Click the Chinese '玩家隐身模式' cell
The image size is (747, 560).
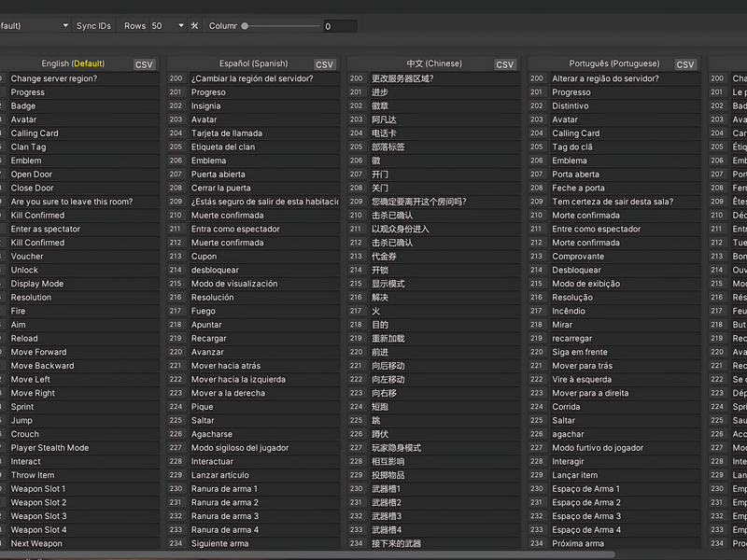pos(445,448)
